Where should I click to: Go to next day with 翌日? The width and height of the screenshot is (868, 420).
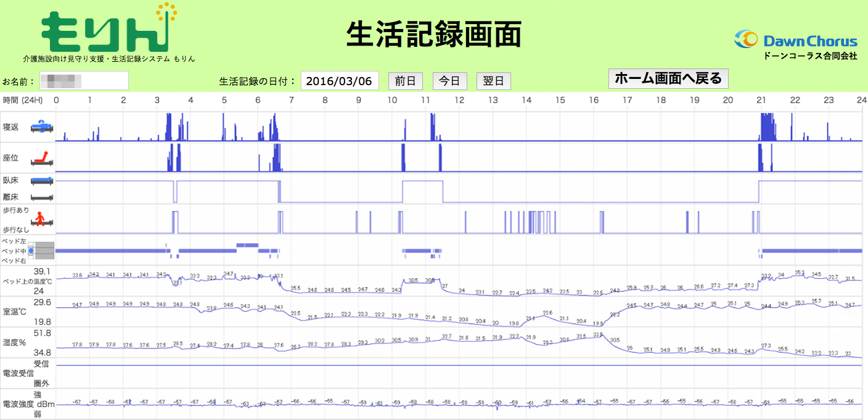pos(494,81)
